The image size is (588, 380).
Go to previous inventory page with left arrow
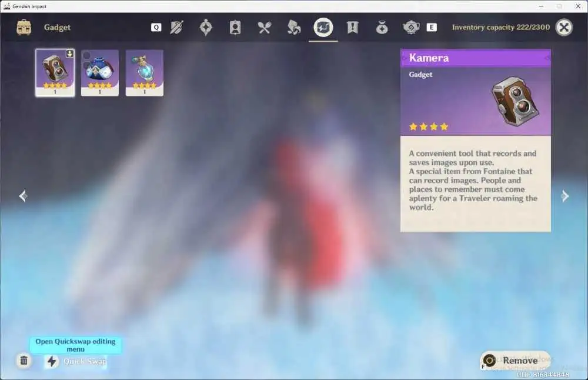pos(24,196)
